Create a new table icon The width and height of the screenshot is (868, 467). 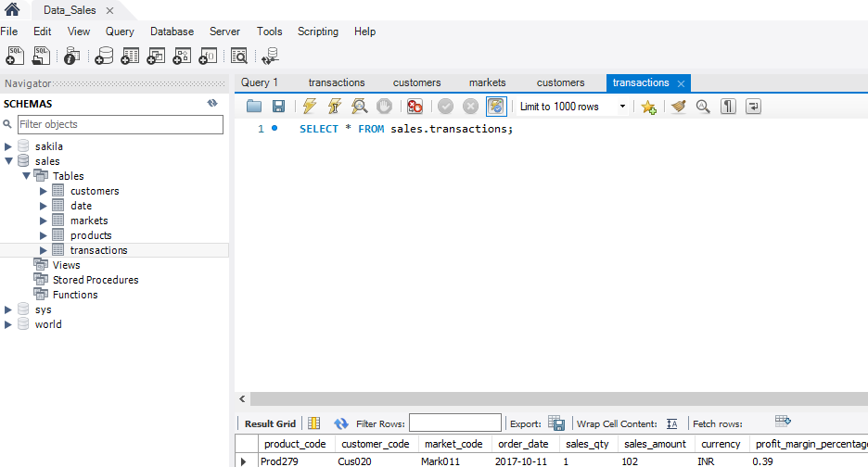point(130,56)
